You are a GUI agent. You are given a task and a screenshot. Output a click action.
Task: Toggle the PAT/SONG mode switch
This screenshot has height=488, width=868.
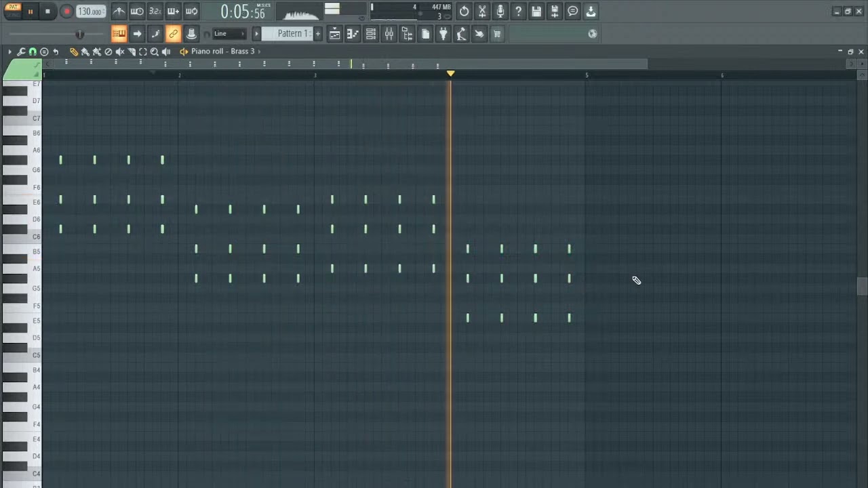[14, 11]
